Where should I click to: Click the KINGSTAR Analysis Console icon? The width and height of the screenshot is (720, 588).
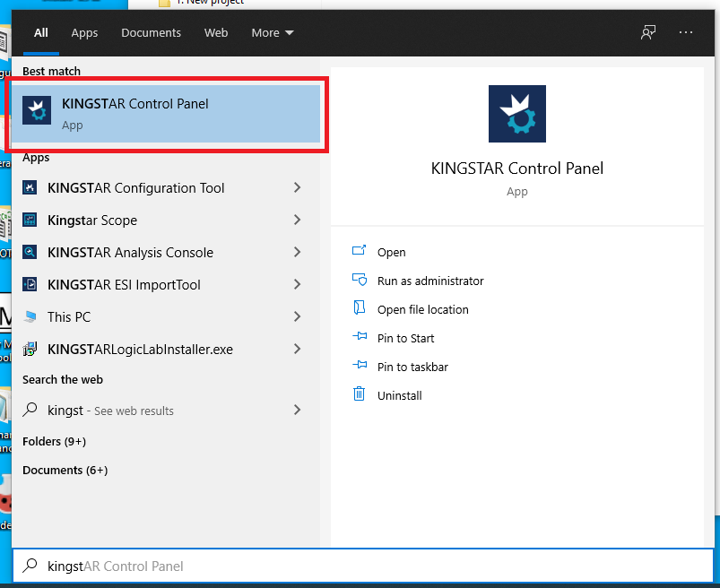30,253
